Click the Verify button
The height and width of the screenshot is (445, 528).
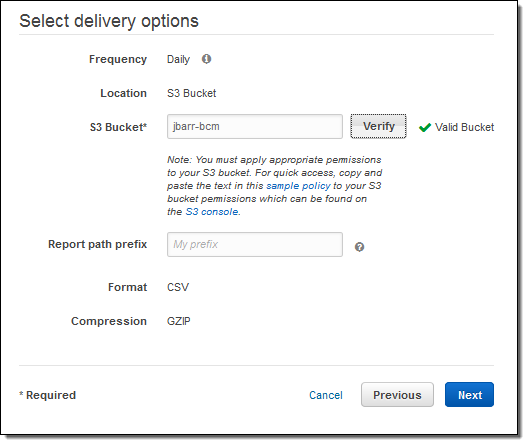[x=378, y=126]
